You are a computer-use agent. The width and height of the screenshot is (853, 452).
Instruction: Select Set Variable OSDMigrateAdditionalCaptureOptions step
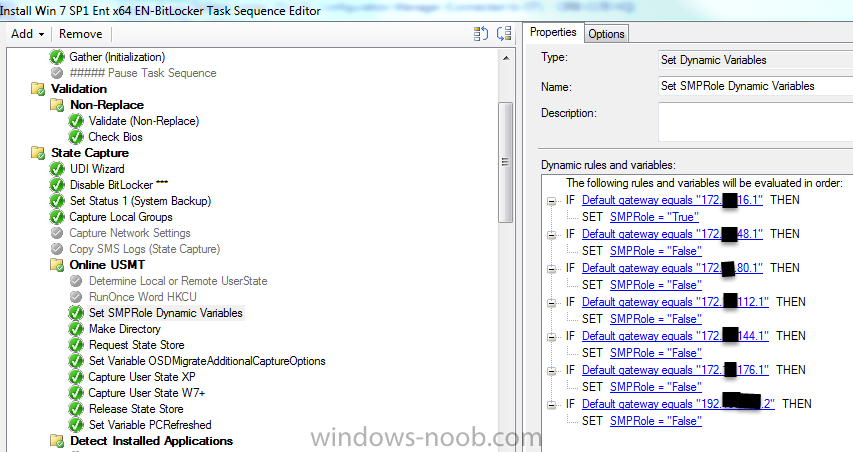207,361
